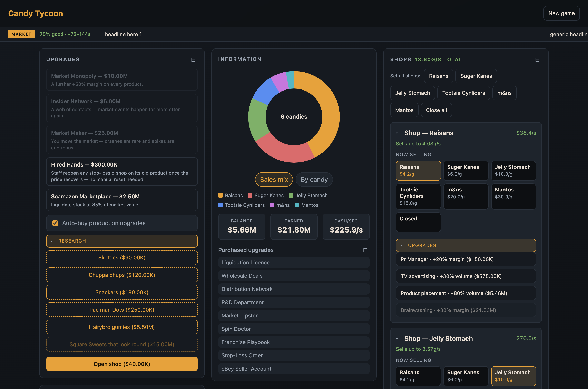Screen dimensions: 588x389
Task: Select Suger Kanes in the Raisans shop
Action: tap(466, 171)
